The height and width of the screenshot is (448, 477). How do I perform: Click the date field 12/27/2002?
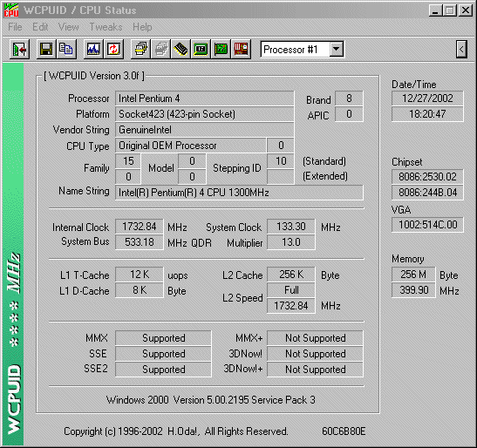coord(427,98)
